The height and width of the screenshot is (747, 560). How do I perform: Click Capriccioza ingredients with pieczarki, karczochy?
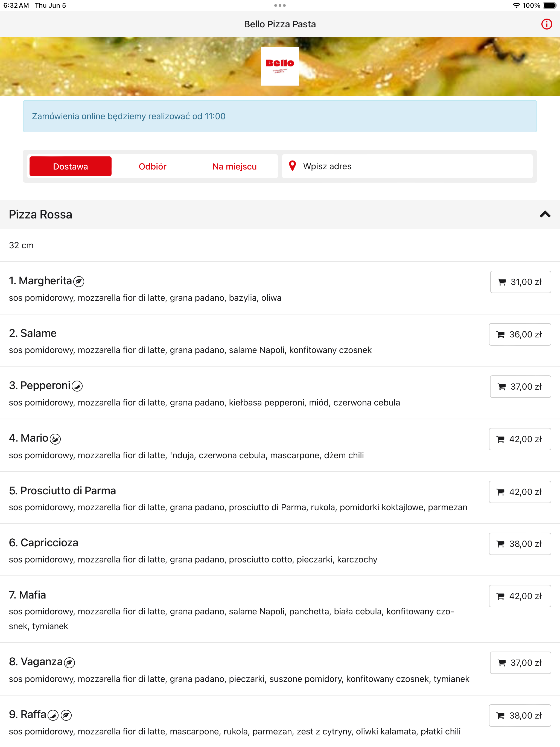pos(193,559)
